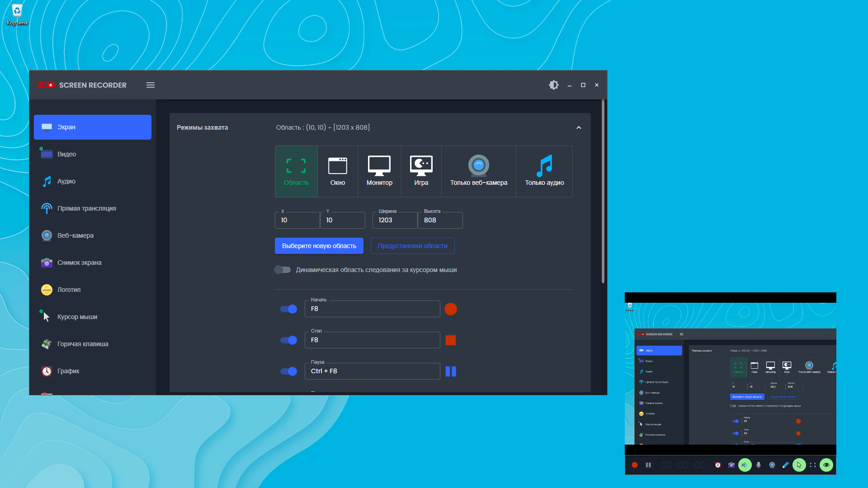Click the pencil draw tool in the mini bar

pos(786,465)
